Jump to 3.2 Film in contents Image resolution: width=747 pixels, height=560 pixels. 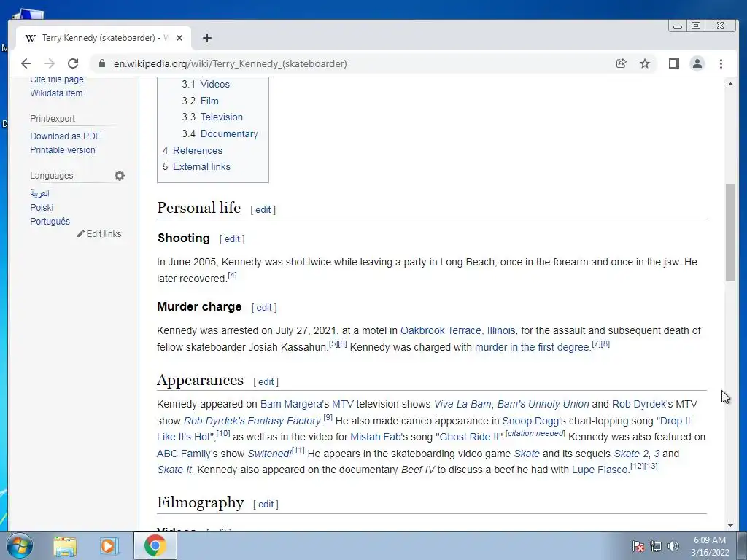point(200,101)
